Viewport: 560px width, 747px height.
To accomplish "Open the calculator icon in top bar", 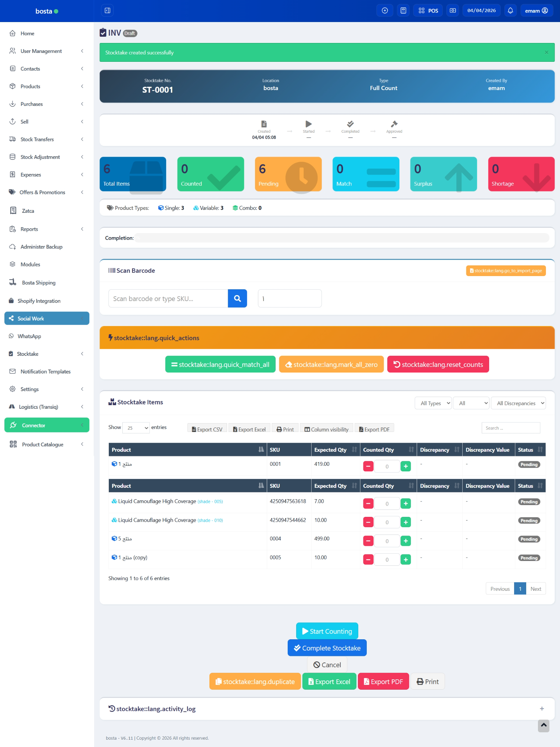I will point(403,11).
